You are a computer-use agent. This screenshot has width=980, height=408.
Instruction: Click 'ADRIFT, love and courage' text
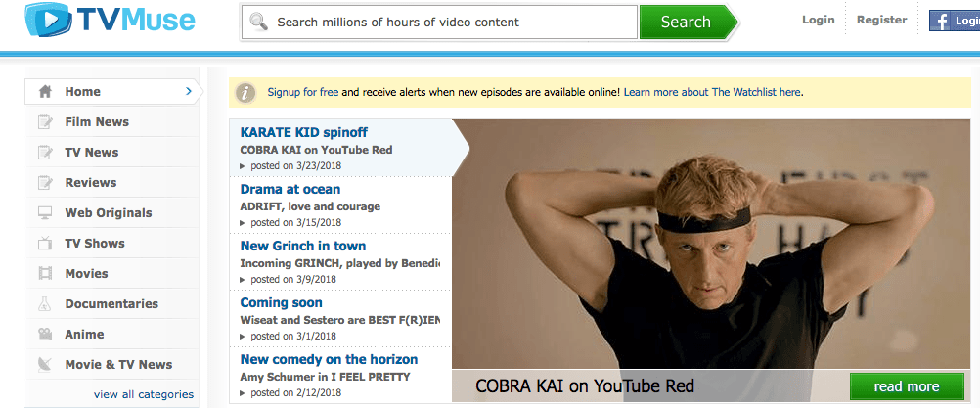click(310, 206)
